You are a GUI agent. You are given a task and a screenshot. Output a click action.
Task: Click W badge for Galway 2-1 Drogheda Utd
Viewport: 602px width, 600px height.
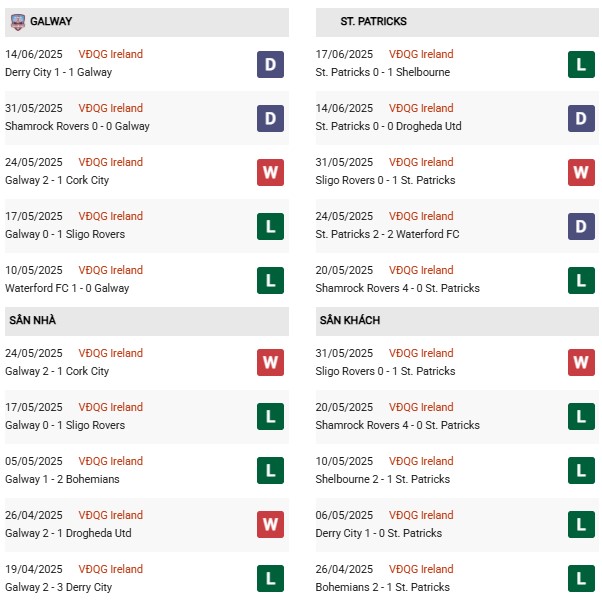click(270, 524)
